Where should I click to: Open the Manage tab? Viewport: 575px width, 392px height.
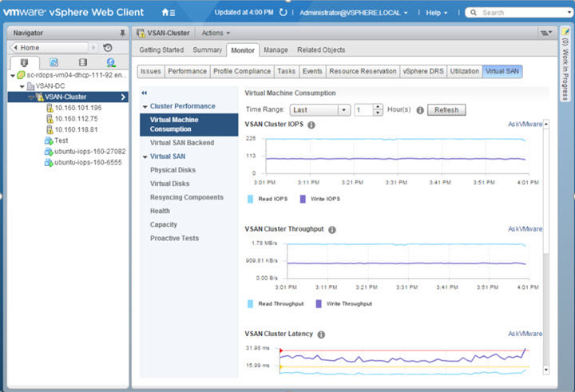[x=276, y=49]
